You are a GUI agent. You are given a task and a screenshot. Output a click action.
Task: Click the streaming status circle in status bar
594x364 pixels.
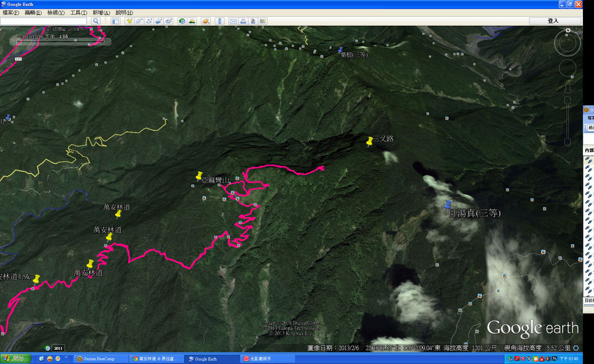576,348
